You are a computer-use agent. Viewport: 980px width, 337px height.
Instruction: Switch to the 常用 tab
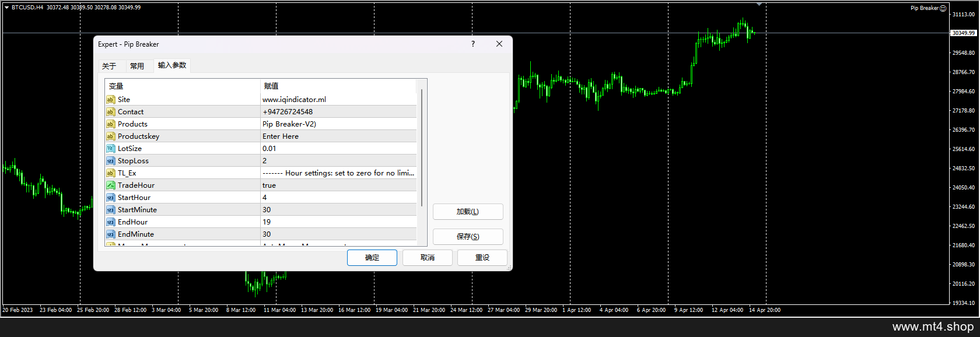(x=137, y=66)
